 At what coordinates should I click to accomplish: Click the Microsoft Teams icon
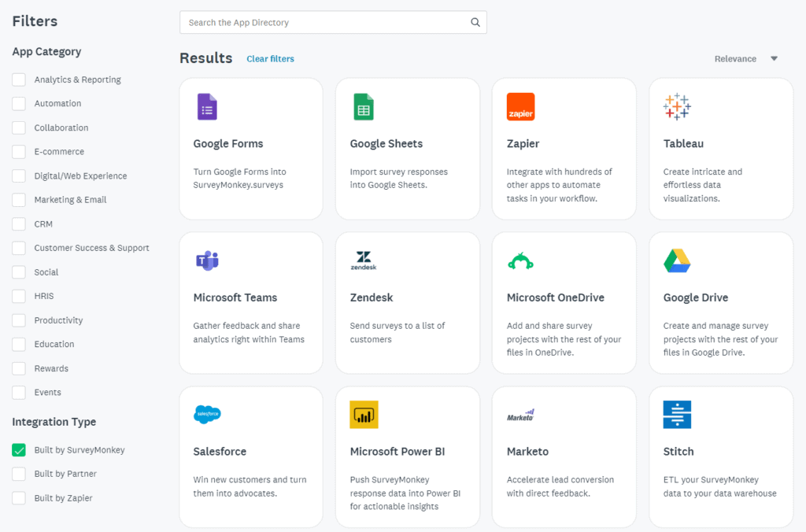[207, 260]
